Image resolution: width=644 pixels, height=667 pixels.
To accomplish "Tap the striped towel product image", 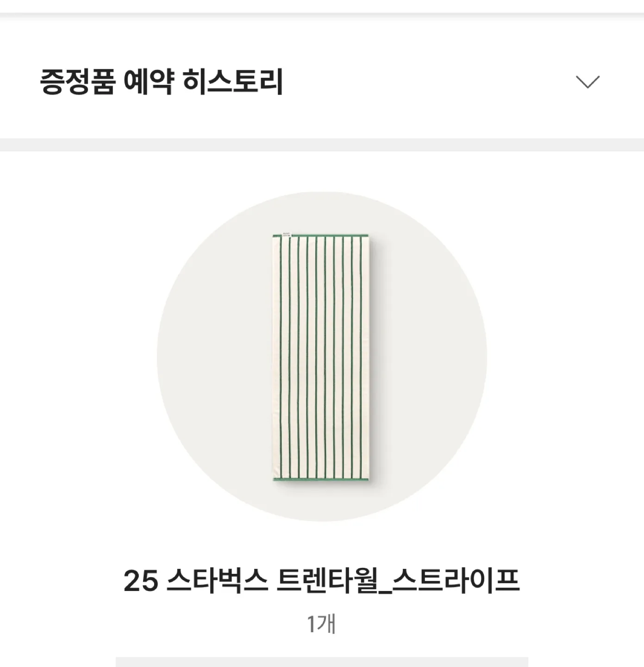I will tap(322, 358).
